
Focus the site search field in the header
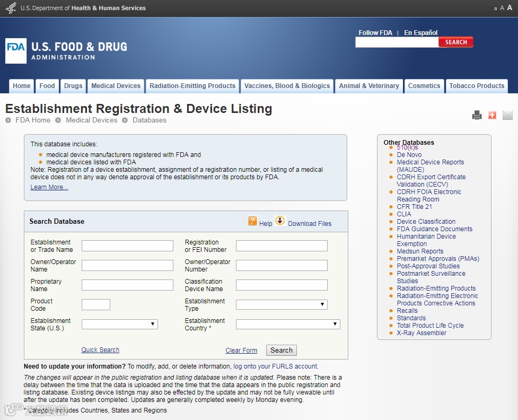click(x=397, y=42)
